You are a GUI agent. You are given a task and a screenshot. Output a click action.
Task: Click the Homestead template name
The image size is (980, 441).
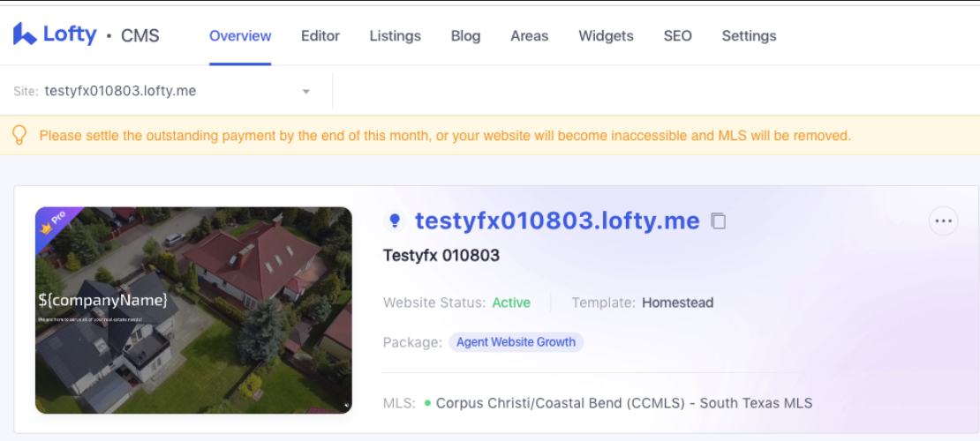677,303
